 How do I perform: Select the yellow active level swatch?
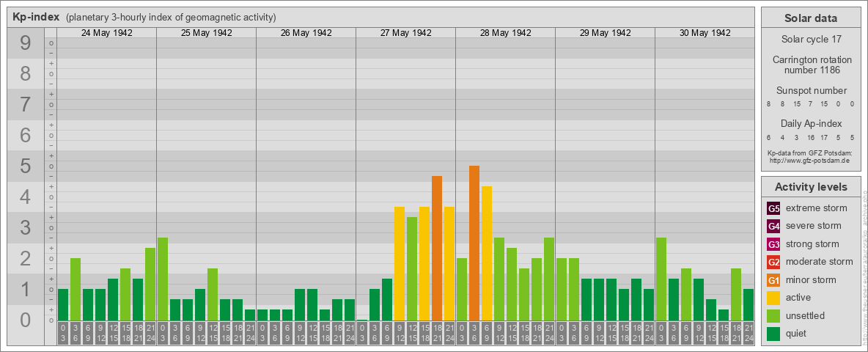tap(774, 298)
